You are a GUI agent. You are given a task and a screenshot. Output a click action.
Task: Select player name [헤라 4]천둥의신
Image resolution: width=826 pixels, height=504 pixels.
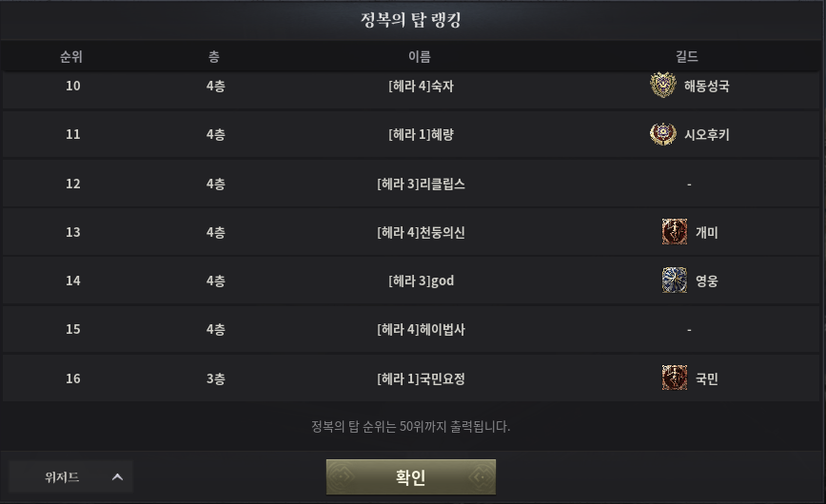421,232
